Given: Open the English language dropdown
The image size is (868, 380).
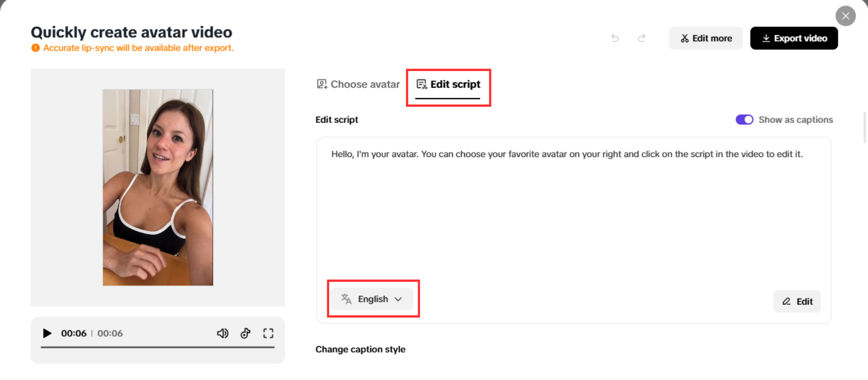Looking at the screenshot, I should (x=372, y=299).
